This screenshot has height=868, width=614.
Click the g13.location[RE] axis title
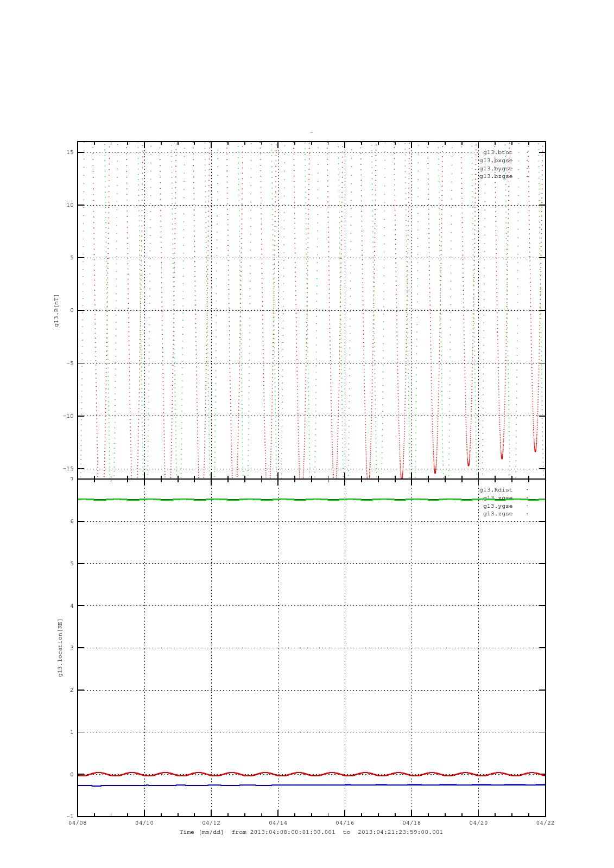[60, 647]
